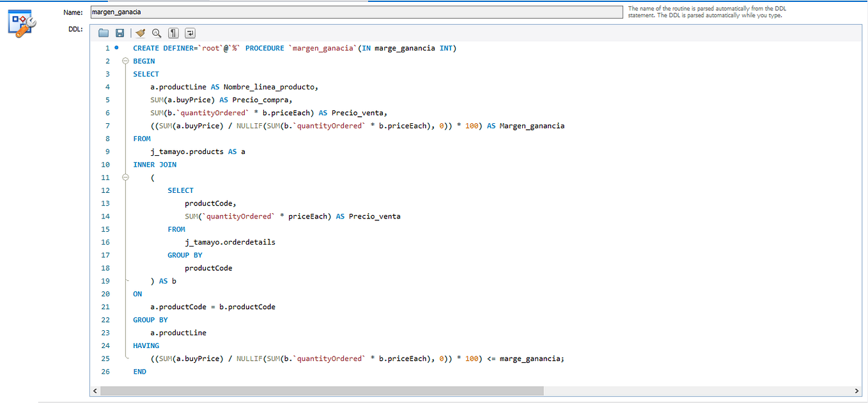Toggle the marker dot beside line 1
Viewport: 868px width, 403px height.
(116, 47)
